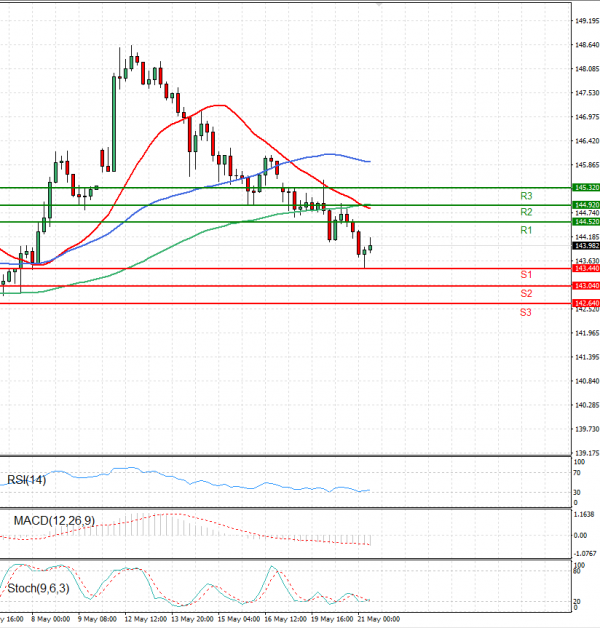600x628 pixels.
Task: Select the S2 support label
Action: click(x=525, y=293)
